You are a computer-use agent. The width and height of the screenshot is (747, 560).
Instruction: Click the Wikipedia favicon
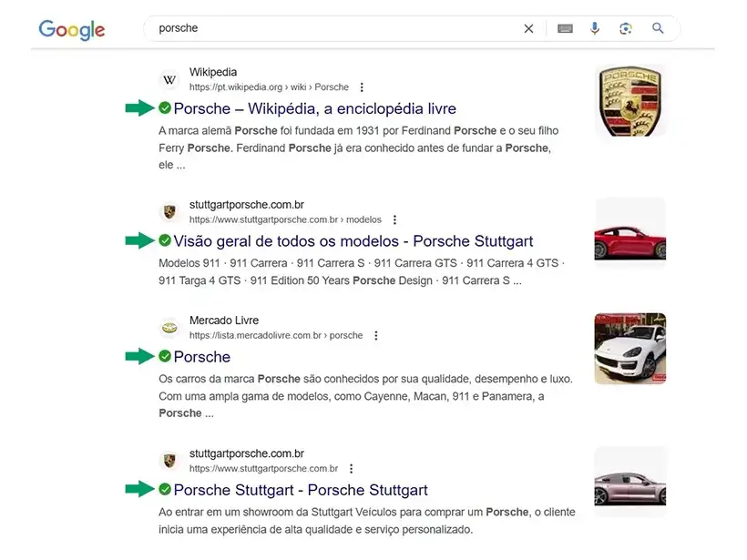point(169,79)
